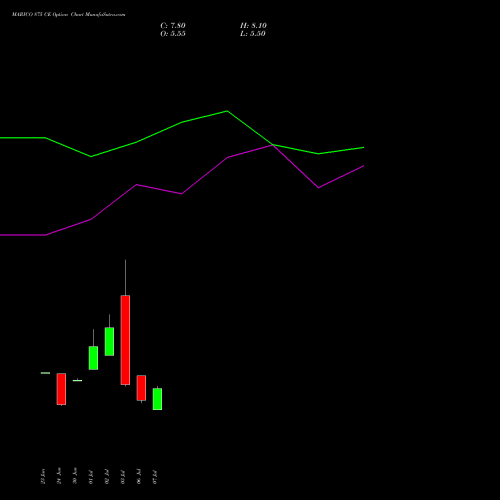Select the green candle for 07 Jul
Screen dimensions: 500x500
(x=157, y=399)
